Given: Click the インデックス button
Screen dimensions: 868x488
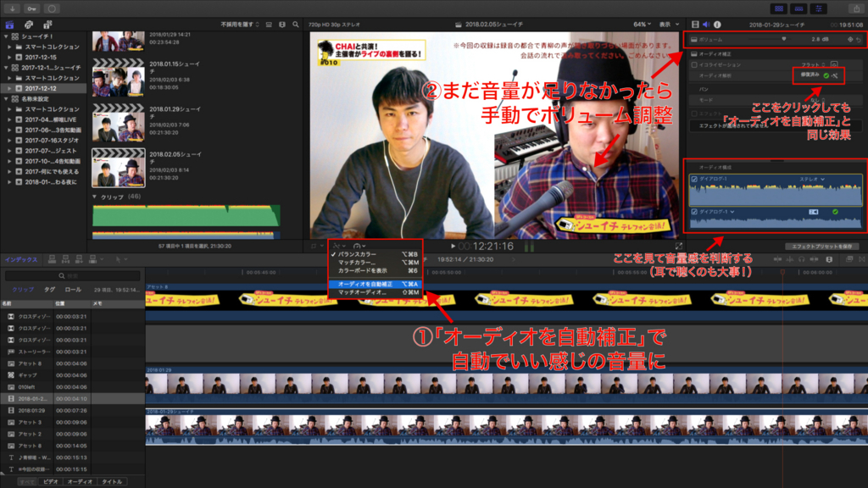Looking at the screenshot, I should pos(21,259).
